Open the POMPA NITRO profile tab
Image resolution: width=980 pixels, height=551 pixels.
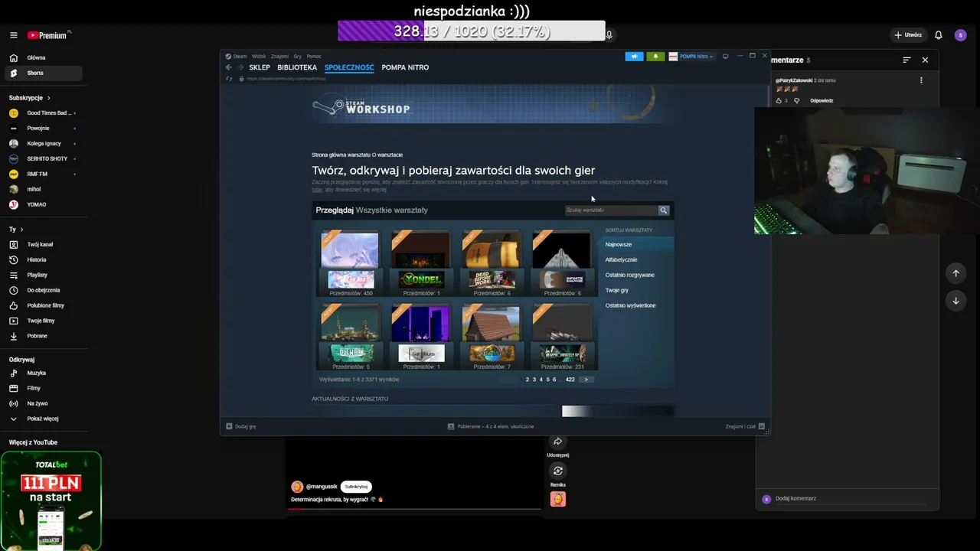[405, 67]
